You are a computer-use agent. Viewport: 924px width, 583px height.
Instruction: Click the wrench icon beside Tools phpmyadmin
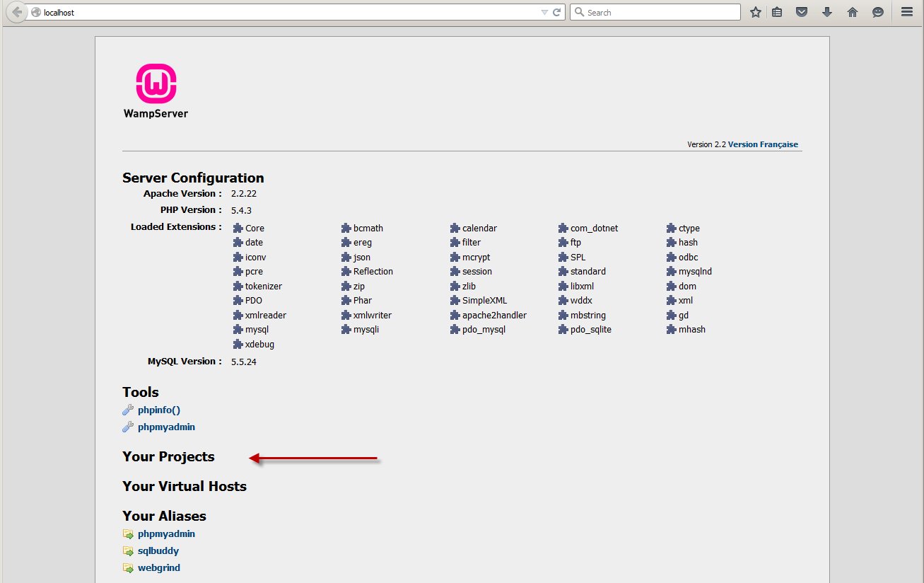click(128, 427)
